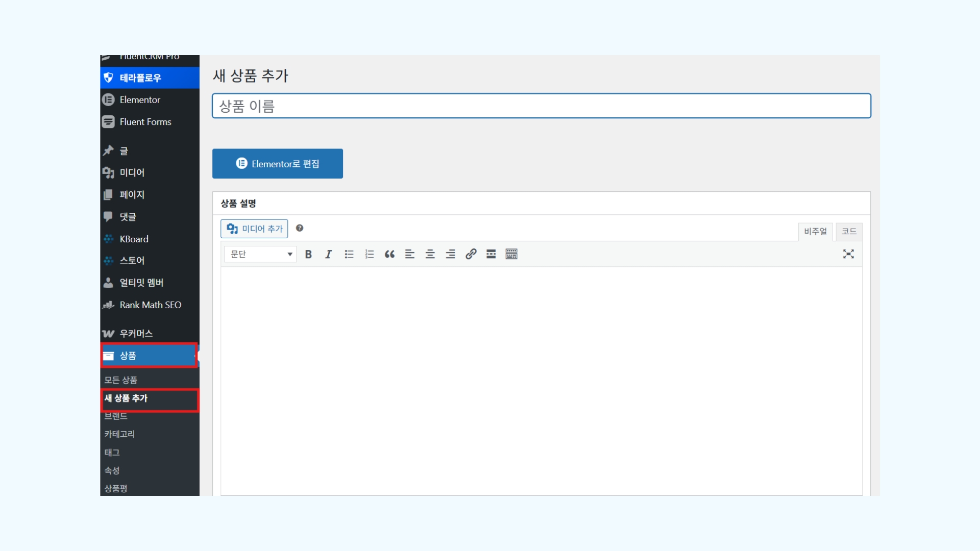The width and height of the screenshot is (980, 551).
Task: Enter distraction-free fullscreen mode
Action: point(848,254)
